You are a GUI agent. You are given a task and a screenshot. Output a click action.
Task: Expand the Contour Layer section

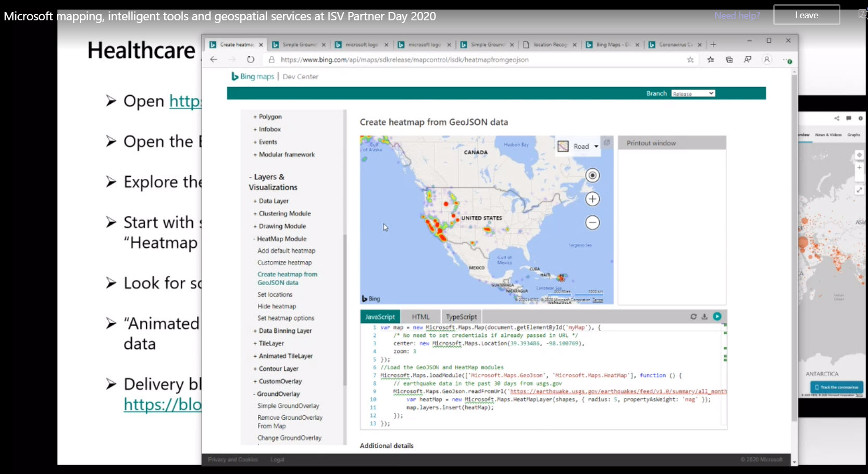click(x=276, y=369)
